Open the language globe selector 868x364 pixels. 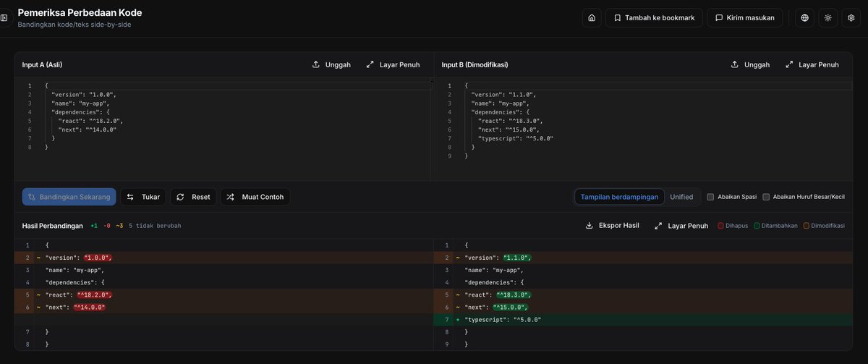point(804,18)
